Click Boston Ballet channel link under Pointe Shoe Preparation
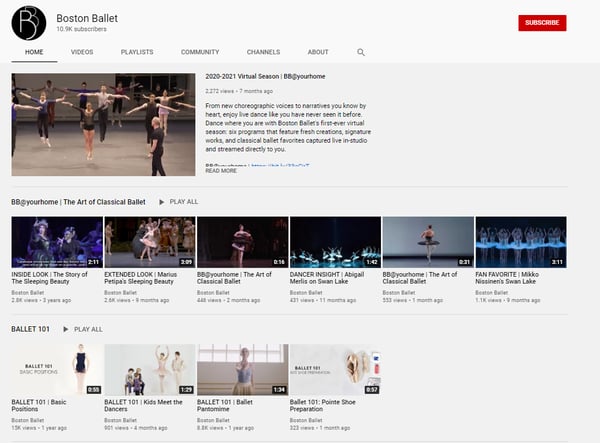 pyautogui.click(x=306, y=420)
